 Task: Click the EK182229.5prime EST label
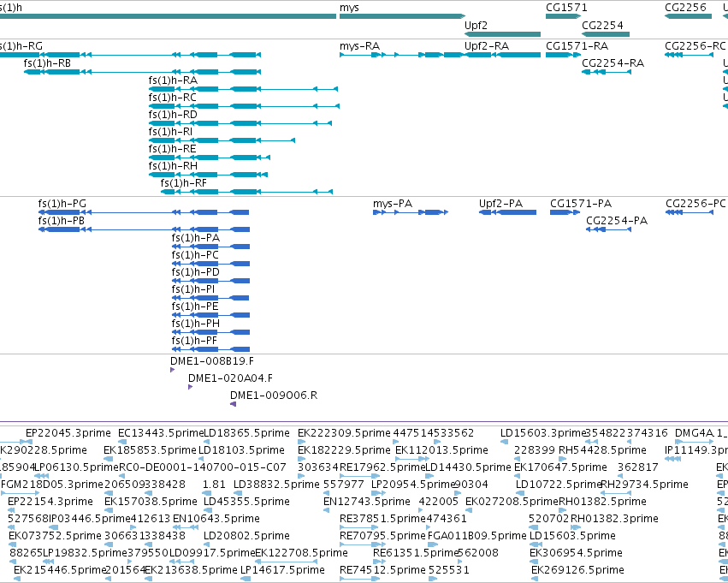(x=344, y=450)
